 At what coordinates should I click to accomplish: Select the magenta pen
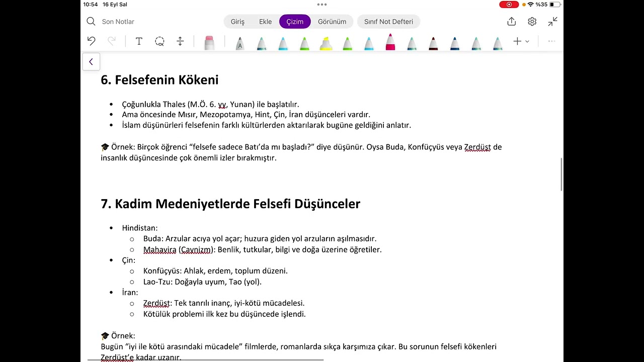pyautogui.click(x=390, y=42)
